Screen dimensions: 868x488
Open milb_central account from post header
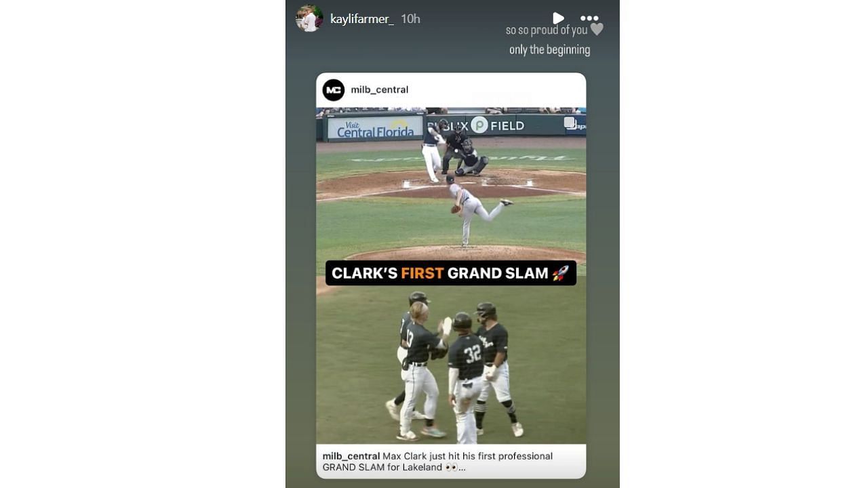tap(379, 89)
